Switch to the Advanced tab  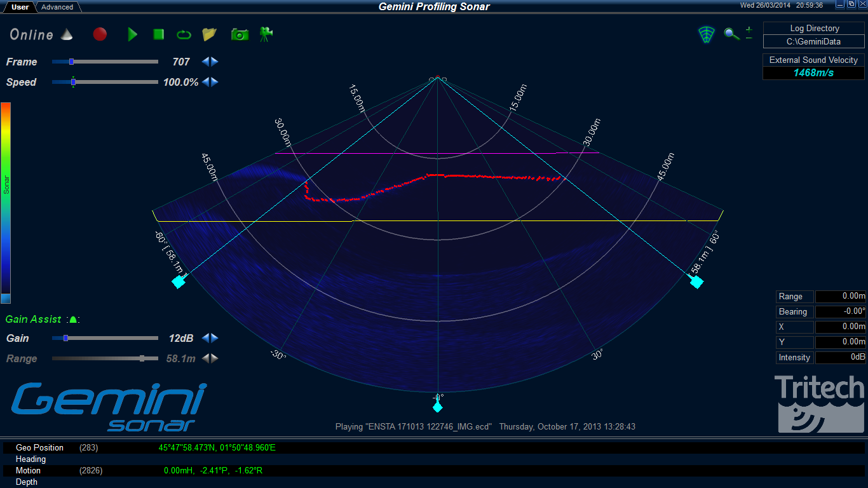(57, 7)
